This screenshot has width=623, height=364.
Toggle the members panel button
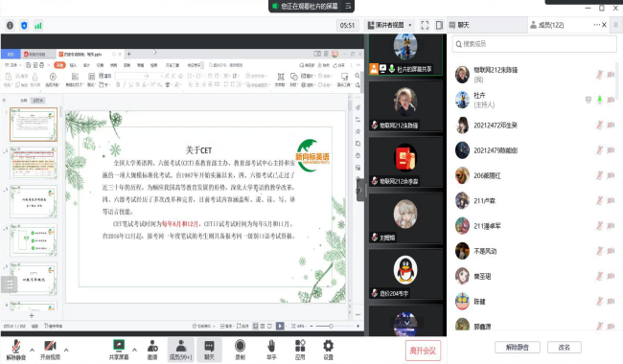[181, 350]
